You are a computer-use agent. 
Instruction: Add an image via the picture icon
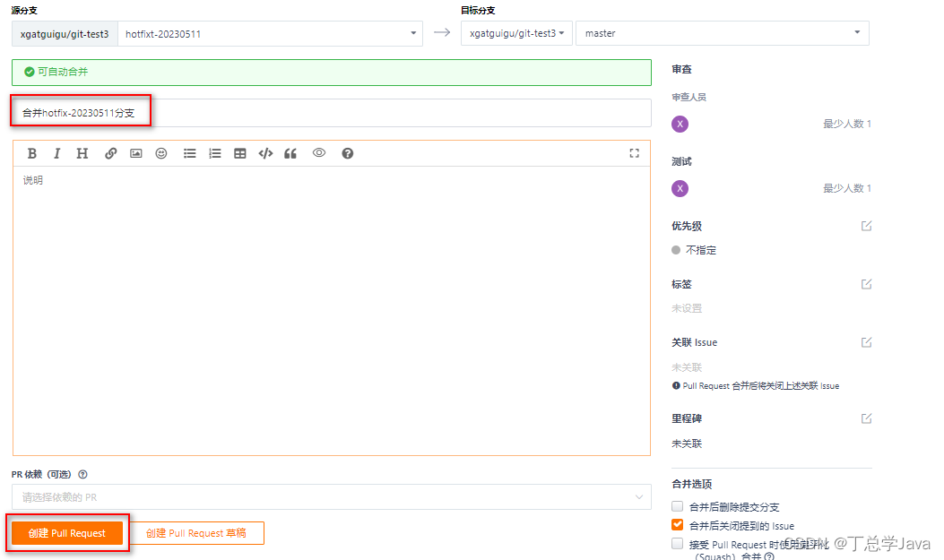(x=135, y=152)
